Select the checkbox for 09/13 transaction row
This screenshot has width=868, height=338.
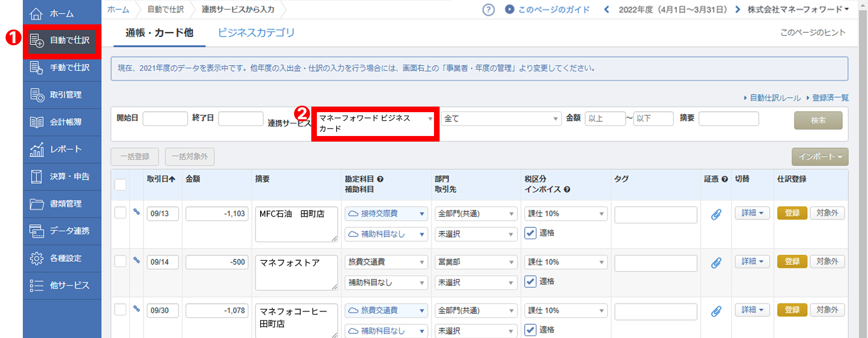pyautogui.click(x=121, y=213)
